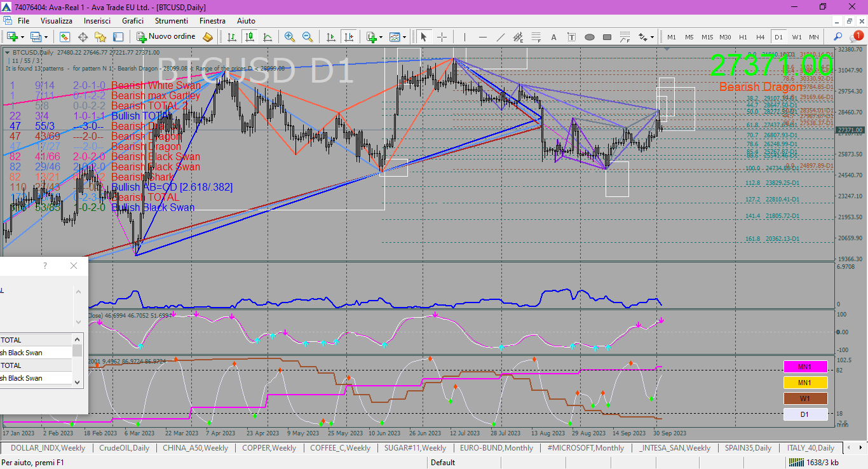Open the indicators list icon
This screenshot has height=469, width=868.
371,37
